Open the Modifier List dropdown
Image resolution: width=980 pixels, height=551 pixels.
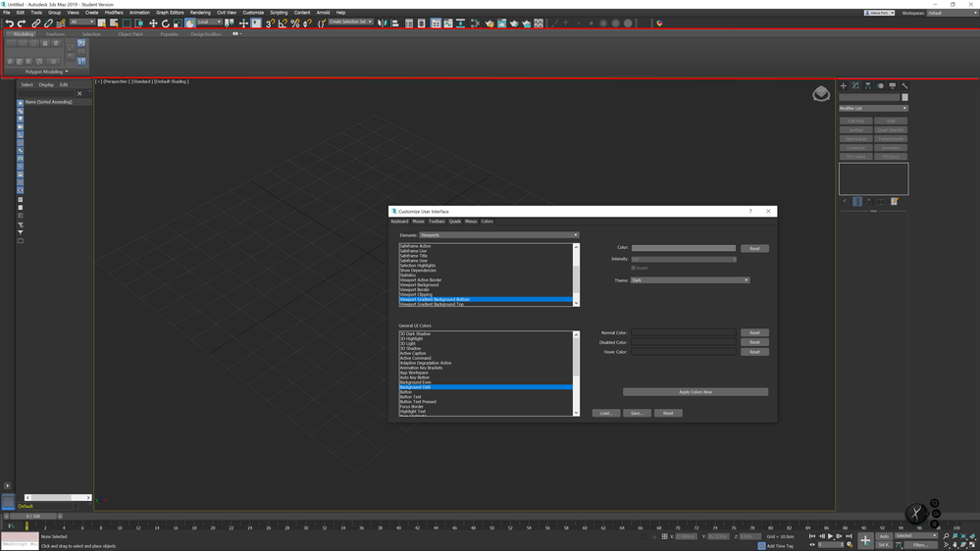(x=873, y=108)
